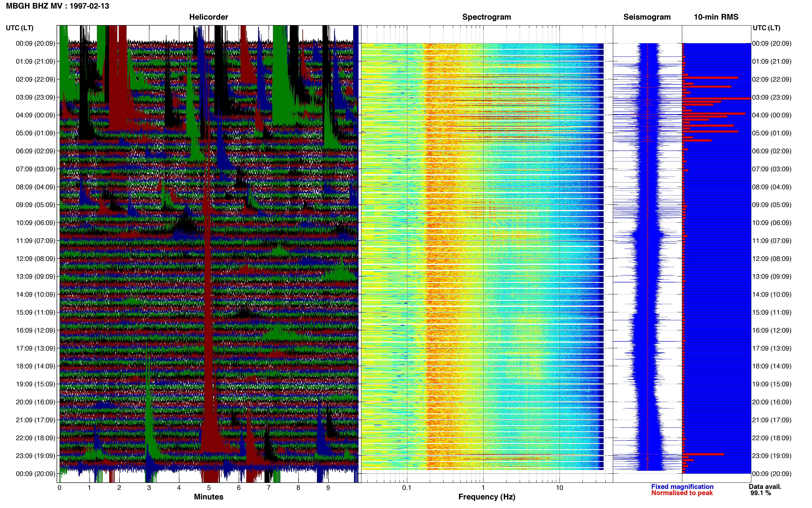Click the 'Minutes' x-axis label
The image size is (812, 508).
pyautogui.click(x=209, y=497)
